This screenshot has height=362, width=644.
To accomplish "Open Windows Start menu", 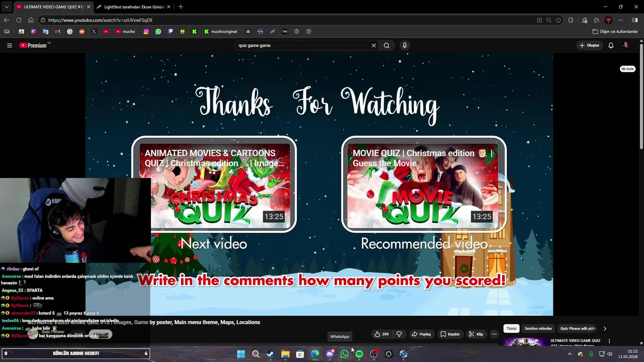I will click(241, 354).
